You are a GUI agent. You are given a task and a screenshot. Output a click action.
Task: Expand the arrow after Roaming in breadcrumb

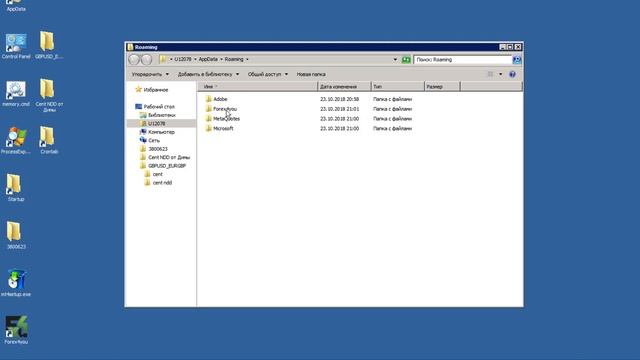(247, 60)
